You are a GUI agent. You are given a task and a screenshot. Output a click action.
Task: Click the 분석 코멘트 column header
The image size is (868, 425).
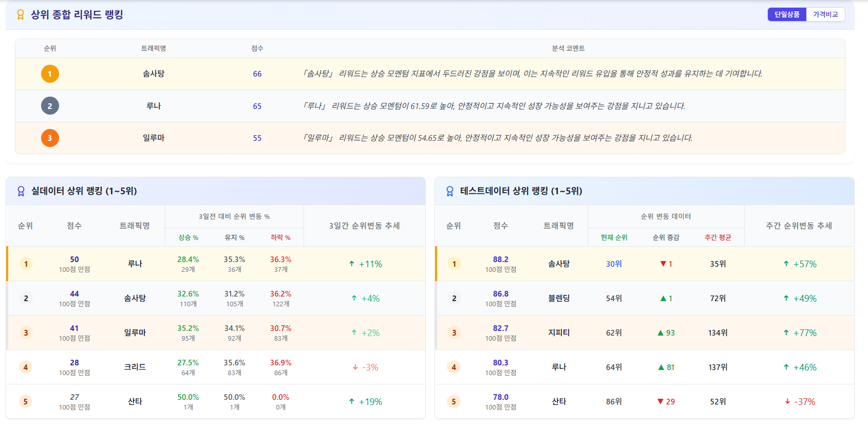coord(568,48)
